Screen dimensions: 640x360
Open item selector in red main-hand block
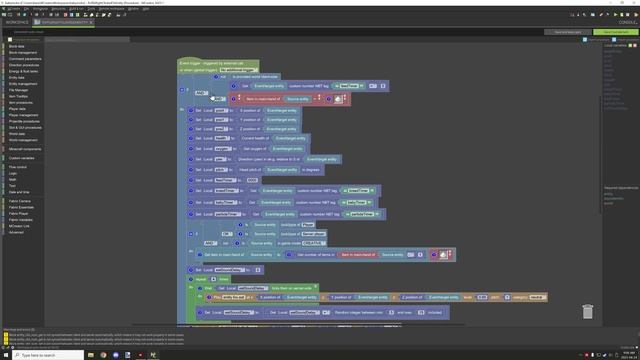[338, 99]
